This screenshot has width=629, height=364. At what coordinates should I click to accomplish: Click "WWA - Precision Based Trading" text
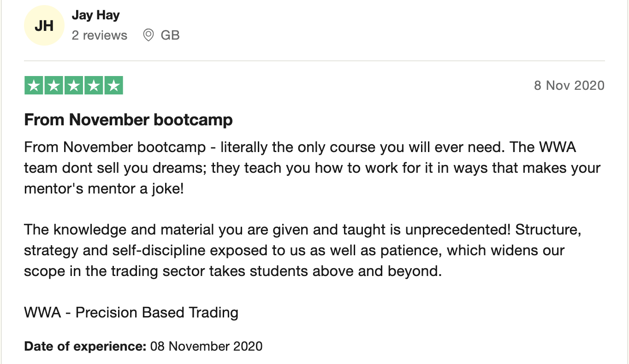pos(131,312)
